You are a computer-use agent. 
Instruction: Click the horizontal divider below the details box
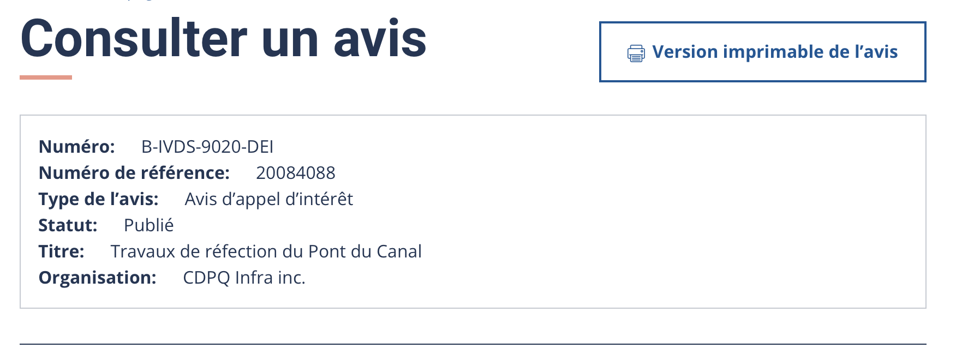(473, 344)
